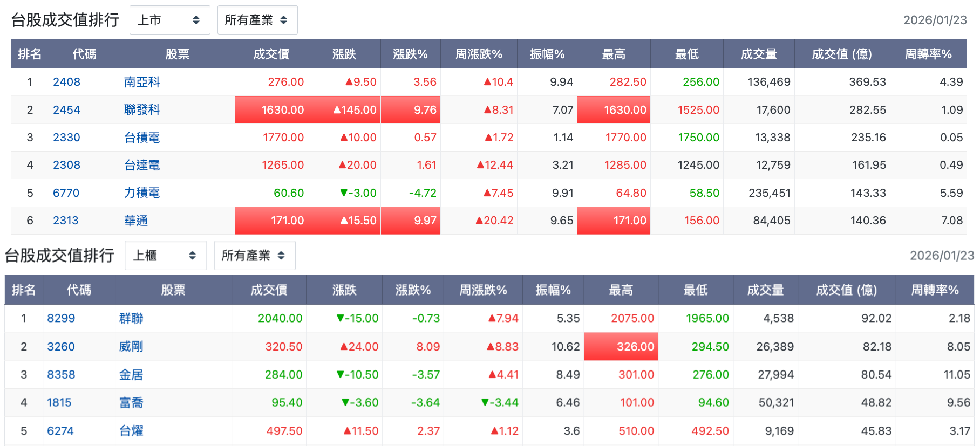Open stock code 6770 link

pyautogui.click(x=66, y=193)
